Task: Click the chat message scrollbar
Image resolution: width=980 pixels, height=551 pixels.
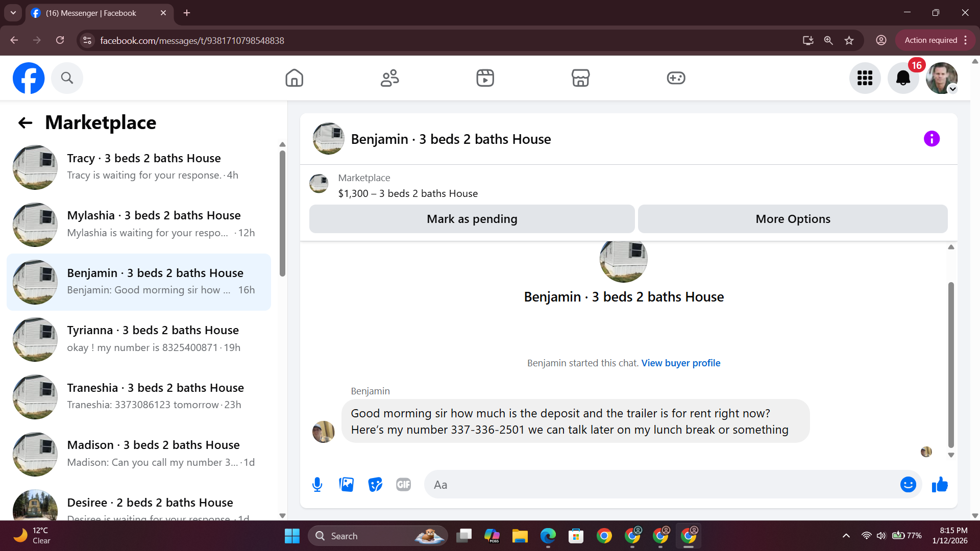Action: pos(951,365)
